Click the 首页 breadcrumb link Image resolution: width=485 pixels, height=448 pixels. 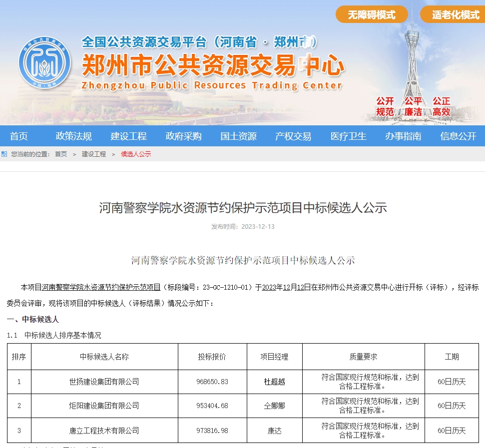[x=60, y=154]
